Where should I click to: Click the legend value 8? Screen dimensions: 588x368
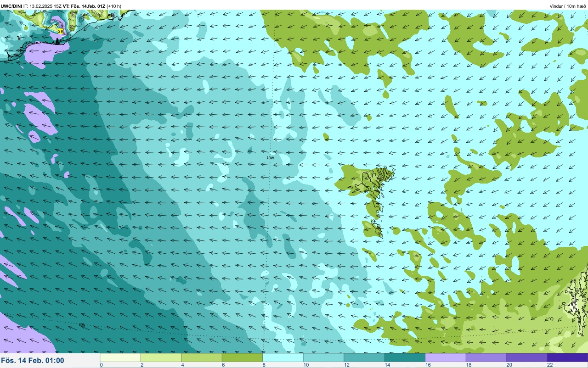[x=264, y=365]
